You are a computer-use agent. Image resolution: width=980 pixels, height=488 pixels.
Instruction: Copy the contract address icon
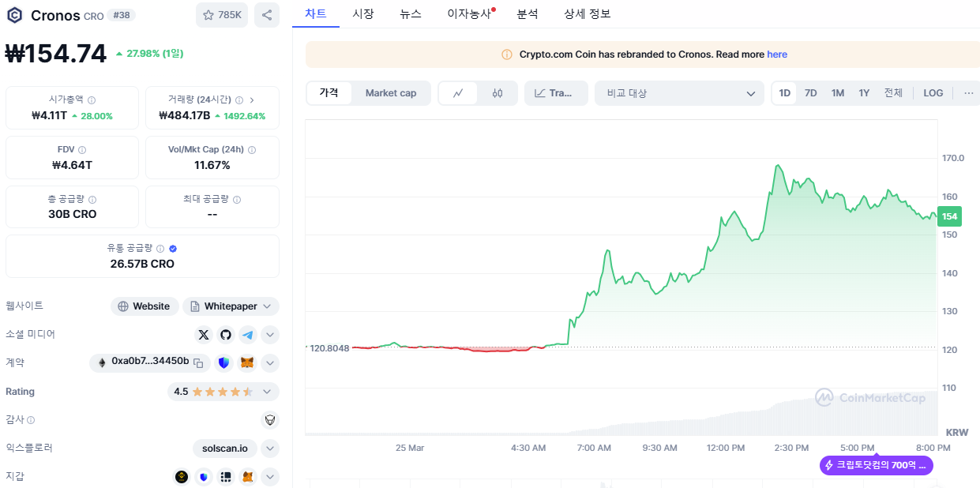click(x=199, y=363)
